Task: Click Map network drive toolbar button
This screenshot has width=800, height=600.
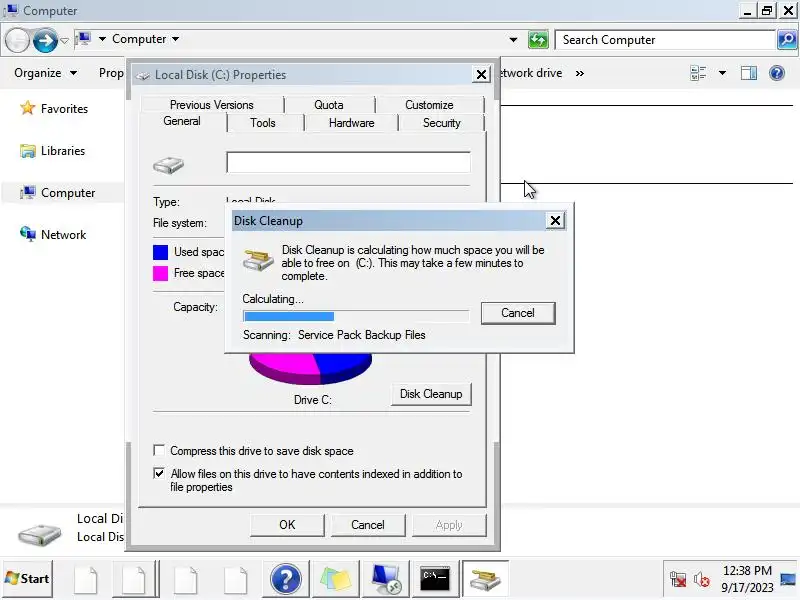Action: pyautogui.click(x=531, y=73)
